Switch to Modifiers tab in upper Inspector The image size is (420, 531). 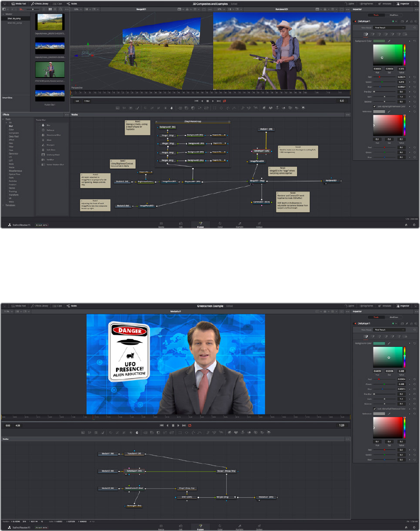click(394, 15)
